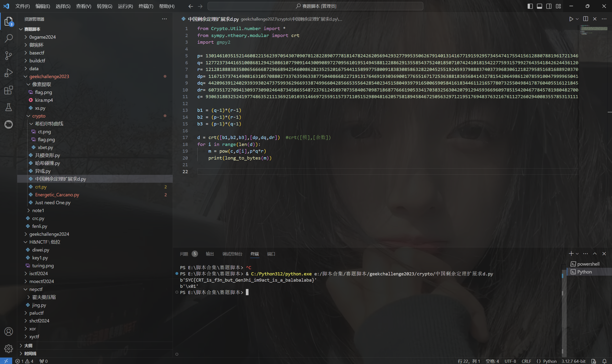Open Run and Debug view
Image resolution: width=612 pixels, height=364 pixels.
coord(9,73)
